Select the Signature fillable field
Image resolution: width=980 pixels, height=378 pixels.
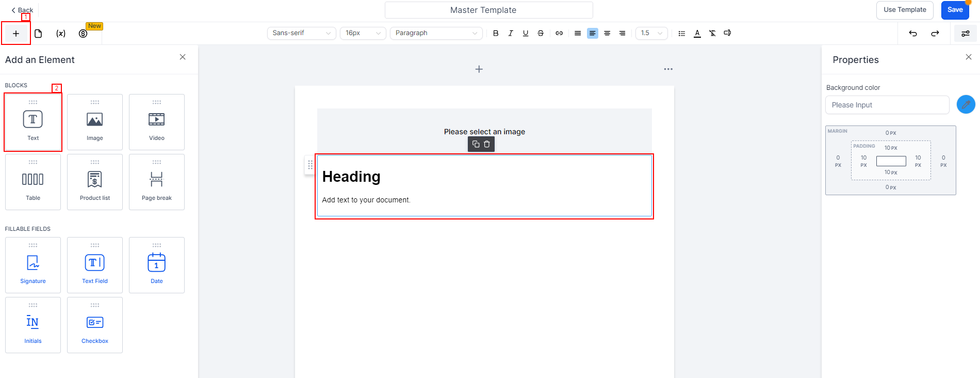pyautogui.click(x=33, y=265)
